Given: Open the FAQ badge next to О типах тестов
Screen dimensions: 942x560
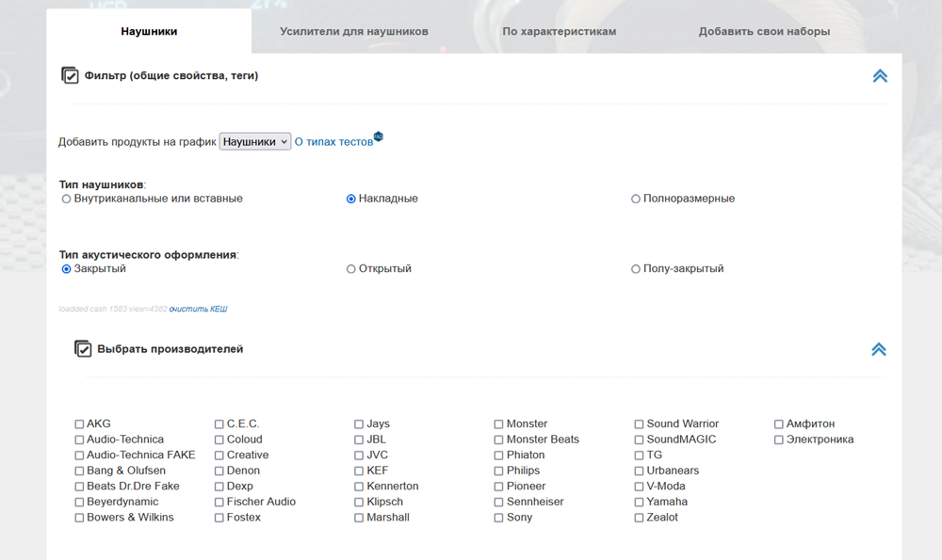Looking at the screenshot, I should coord(379,136).
